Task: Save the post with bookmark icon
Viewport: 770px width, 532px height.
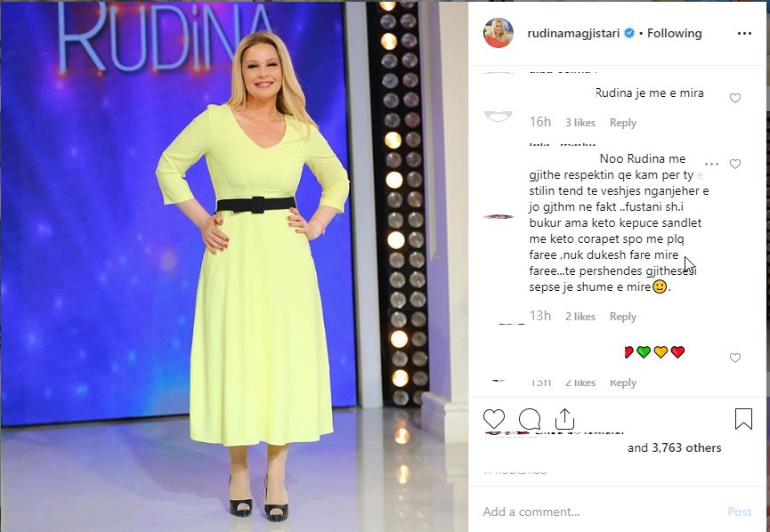Action: point(743,419)
